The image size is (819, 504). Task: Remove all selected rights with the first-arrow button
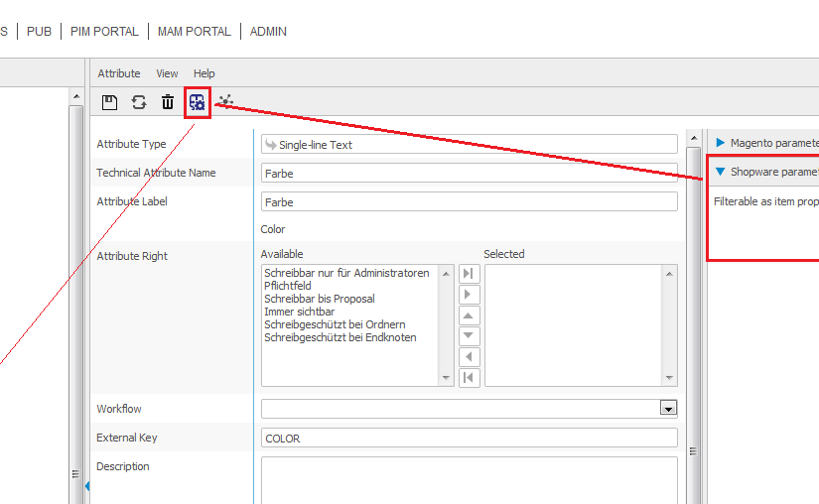pyautogui.click(x=470, y=378)
